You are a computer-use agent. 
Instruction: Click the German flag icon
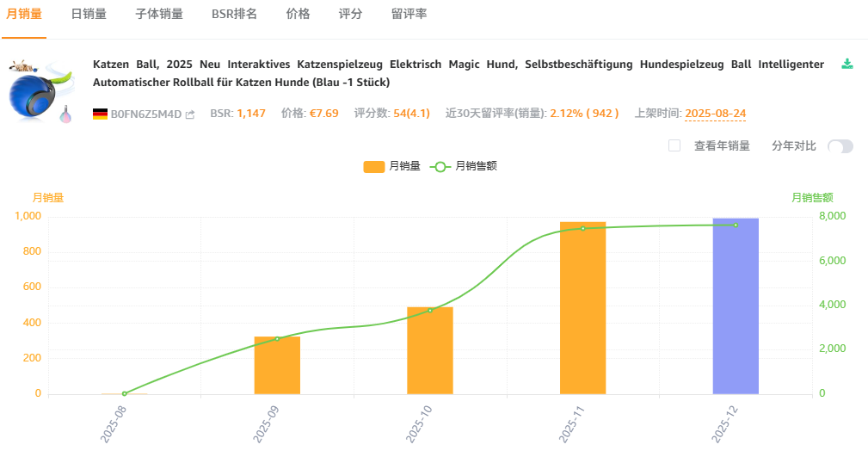coord(100,114)
